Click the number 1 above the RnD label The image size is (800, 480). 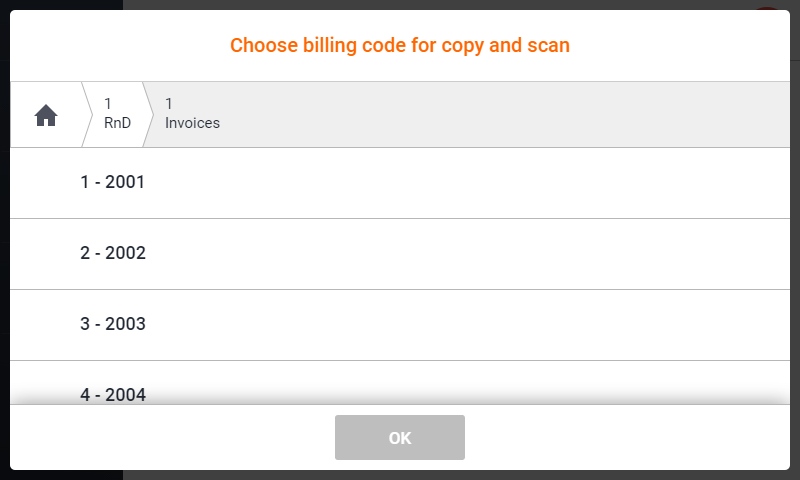pos(108,104)
